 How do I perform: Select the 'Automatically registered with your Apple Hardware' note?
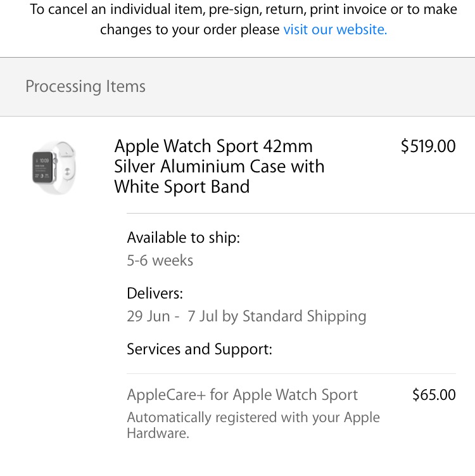pos(253,425)
